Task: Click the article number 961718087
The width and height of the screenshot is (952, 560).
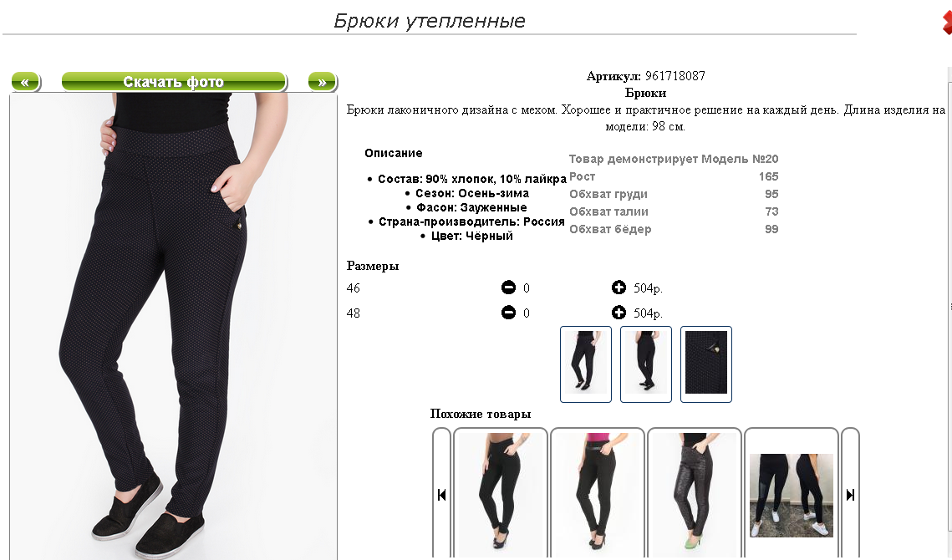Action: point(675,76)
